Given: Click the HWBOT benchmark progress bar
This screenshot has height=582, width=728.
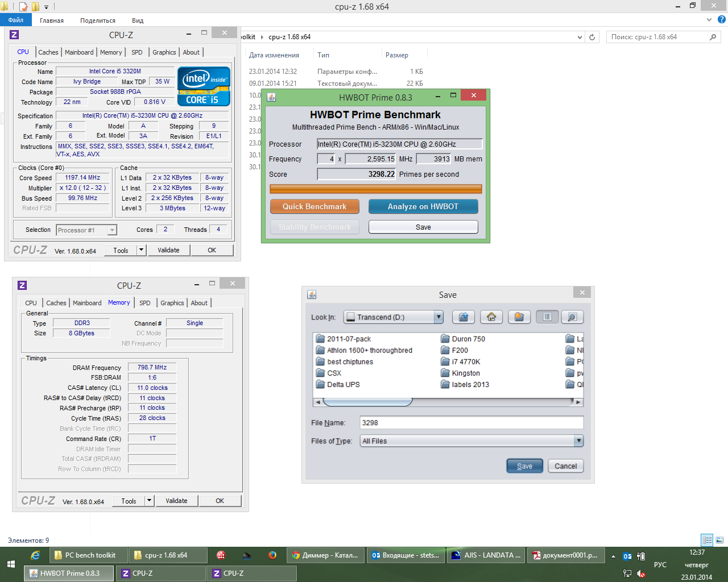Looking at the screenshot, I should coord(375,189).
